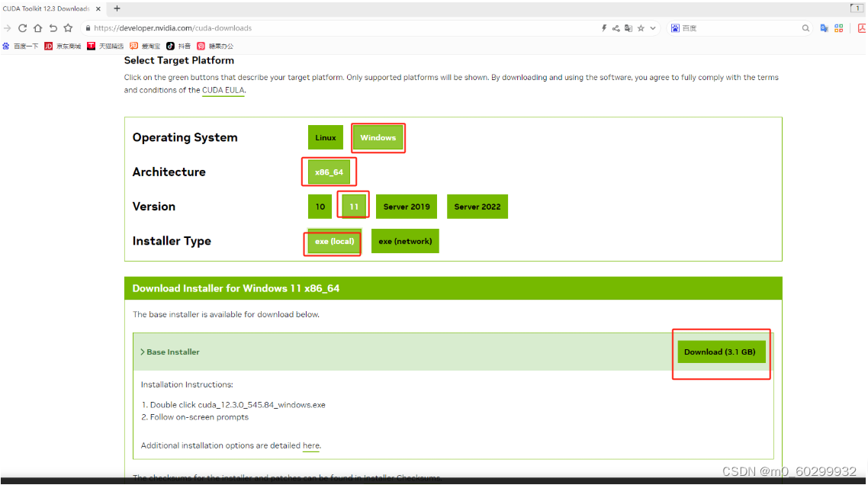Click the base installer availability sentence
Viewport: 868px width, 485px height.
tap(226, 314)
